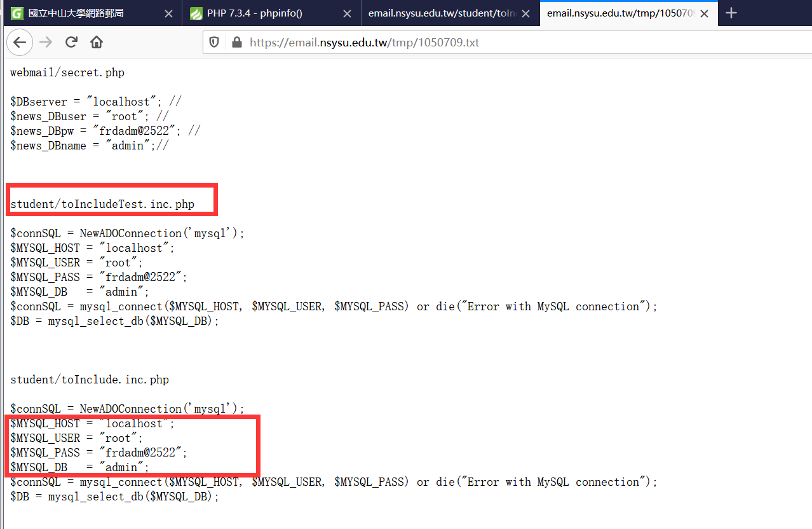Click the PHP tab favicon

pos(196,13)
